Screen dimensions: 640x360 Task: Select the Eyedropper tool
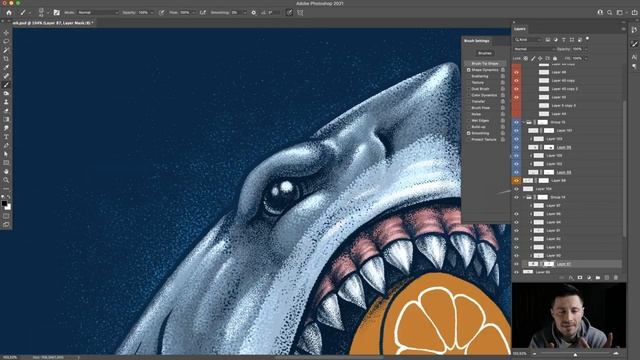coord(6,67)
